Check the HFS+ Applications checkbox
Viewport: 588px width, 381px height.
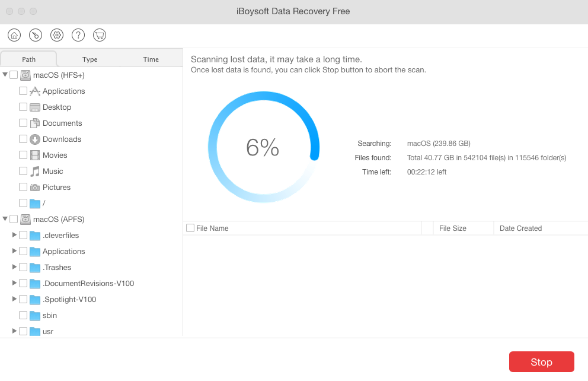click(x=23, y=91)
